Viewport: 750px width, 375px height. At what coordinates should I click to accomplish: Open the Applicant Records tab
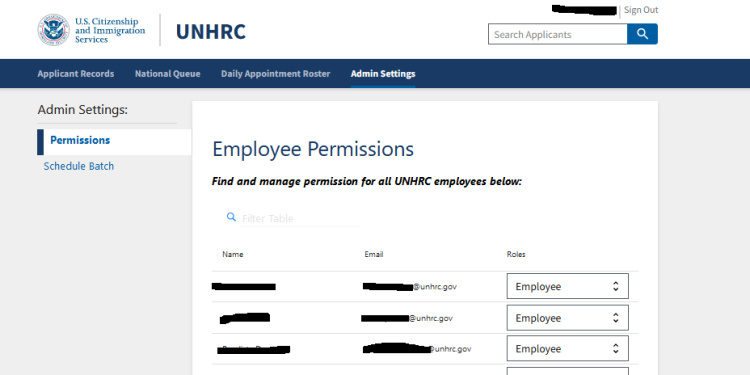(x=76, y=74)
